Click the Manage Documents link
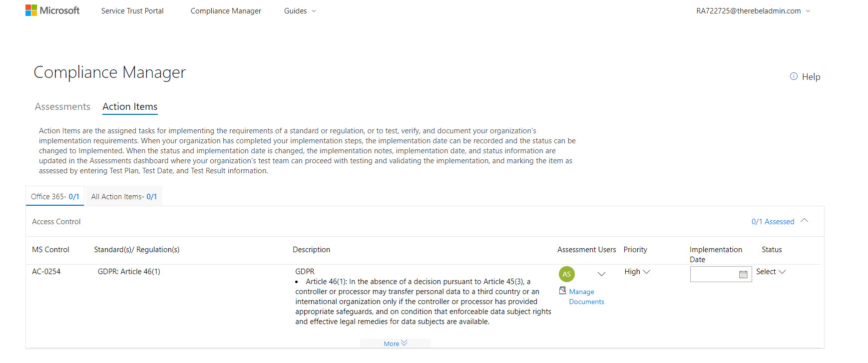Image resolution: width=868 pixels, height=363 pixels. (x=586, y=297)
